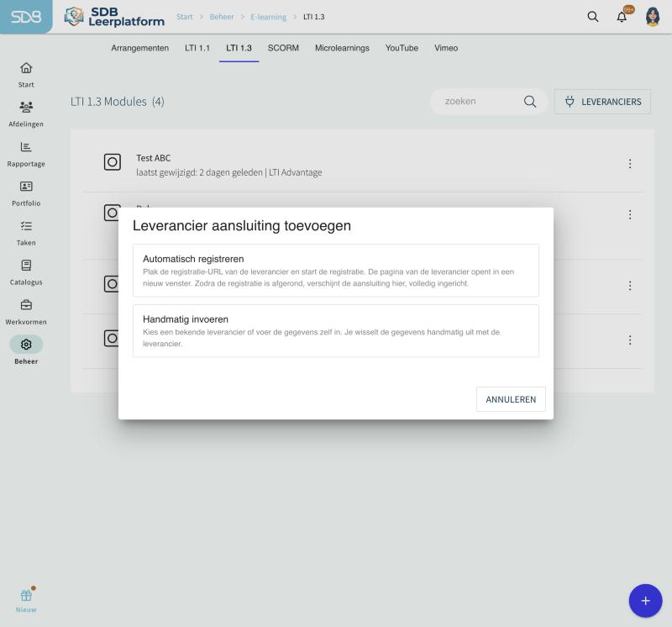672x627 pixels.
Task: Click the LTI 1.3 breadcrumb text
Action: [313, 17]
